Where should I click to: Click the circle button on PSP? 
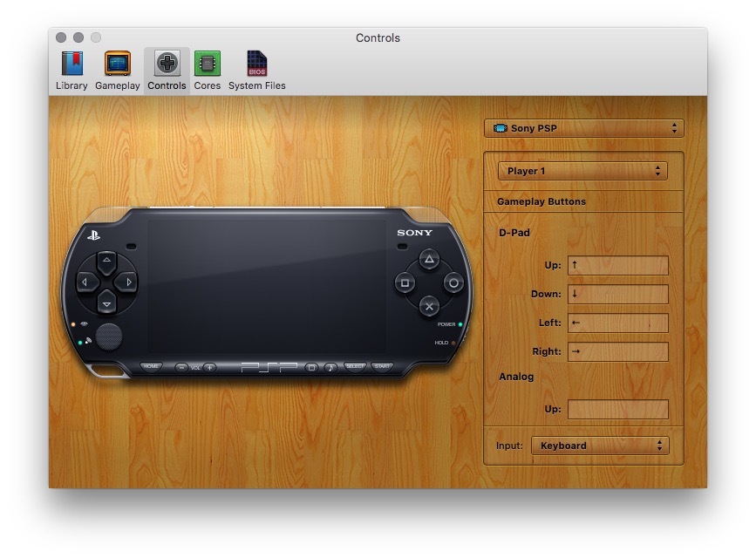point(453,283)
